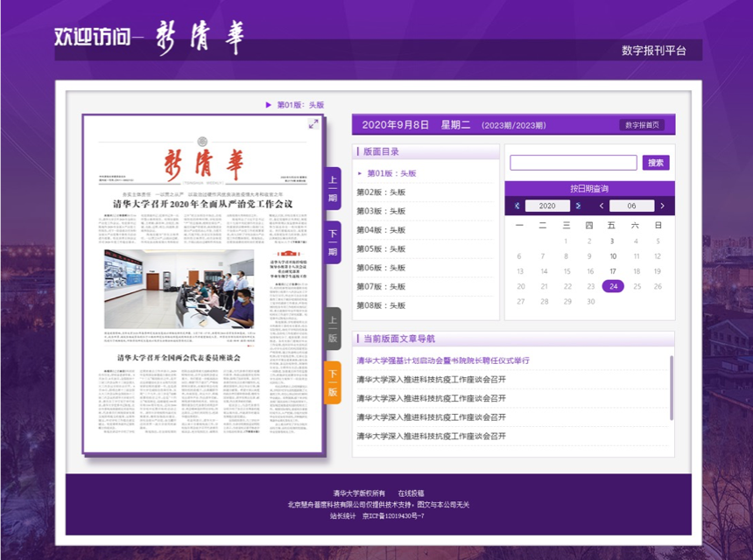Open 第01版：头版 in the 版面目录 list
Screen dimensions: 753x560
(392, 174)
